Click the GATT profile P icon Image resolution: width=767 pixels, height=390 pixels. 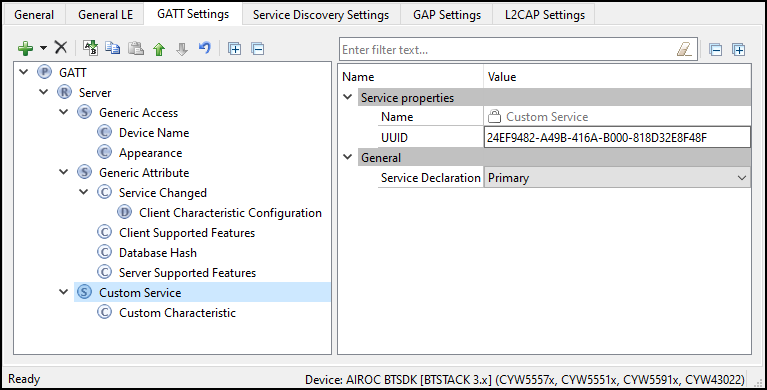(x=45, y=72)
